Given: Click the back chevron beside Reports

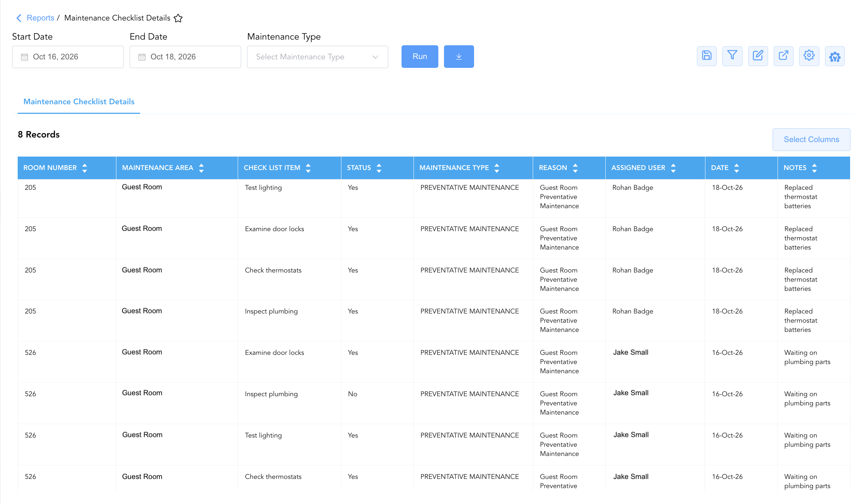Looking at the screenshot, I should point(19,18).
